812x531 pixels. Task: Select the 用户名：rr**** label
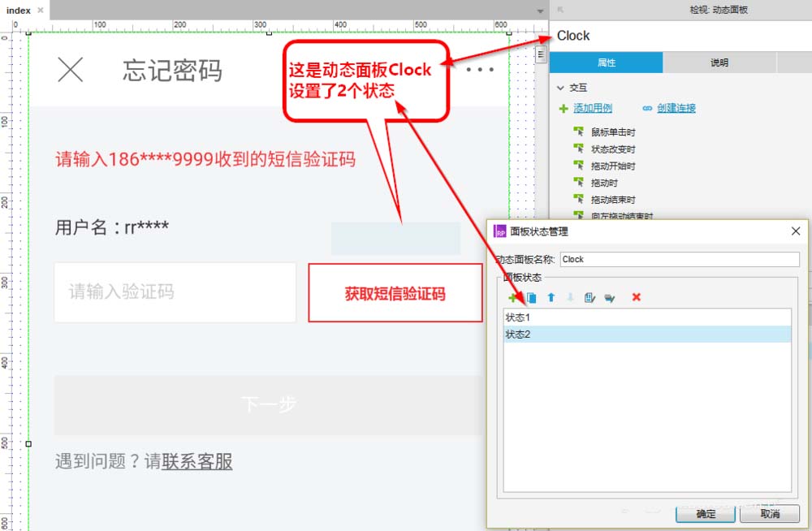coord(112,227)
